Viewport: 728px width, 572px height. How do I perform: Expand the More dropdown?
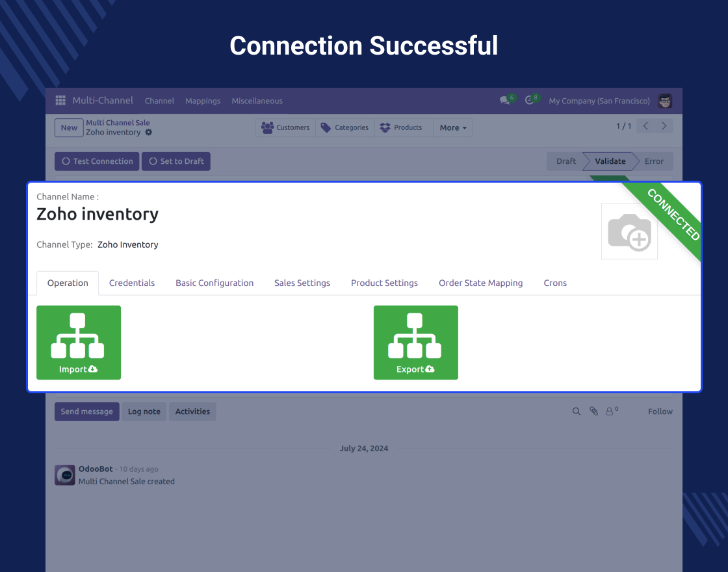[453, 127]
